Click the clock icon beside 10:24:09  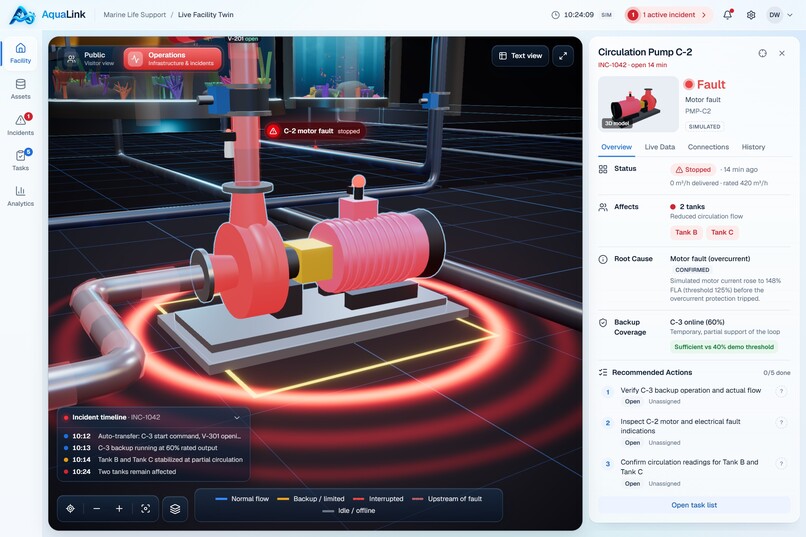click(x=555, y=15)
